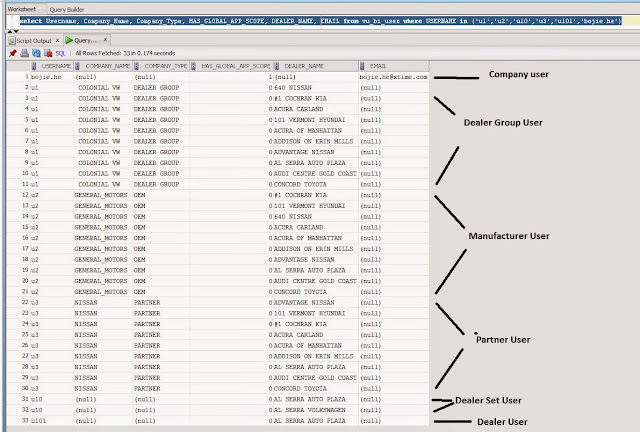Select 'GENERAL_MOTORS' cell in row 12
Image resolution: width=640 pixels, height=432 pixels.
coord(103,195)
